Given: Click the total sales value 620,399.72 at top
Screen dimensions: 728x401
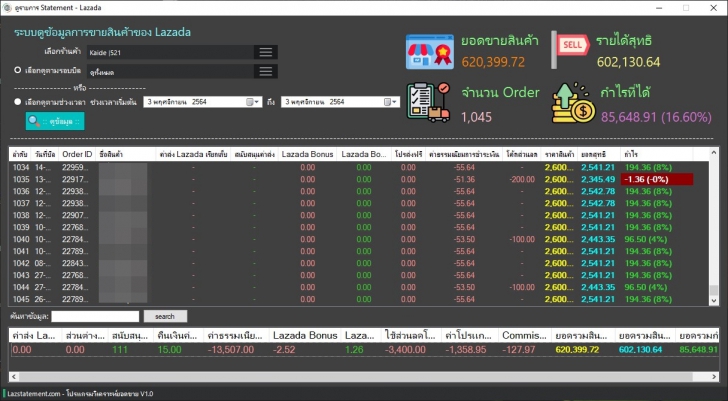Looking at the screenshot, I should click(493, 62).
